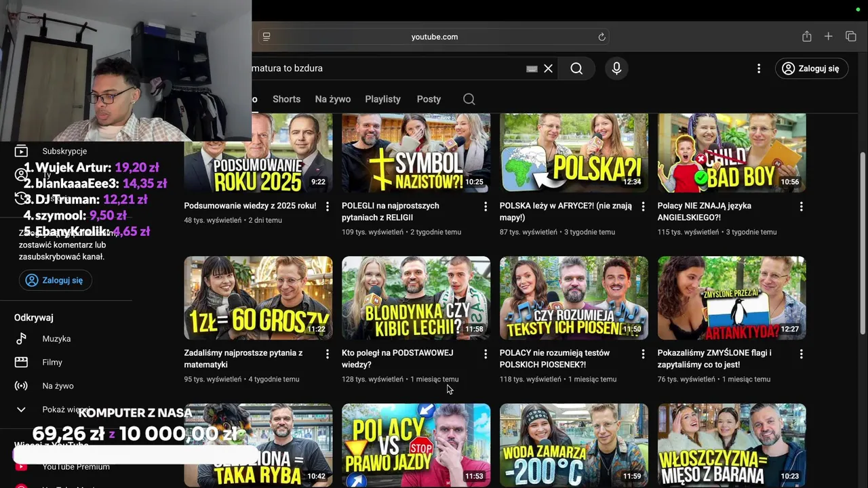The width and height of the screenshot is (868, 488).
Task: Open SYMBOL NAZISTÓW thumbnail
Action: [416, 153]
